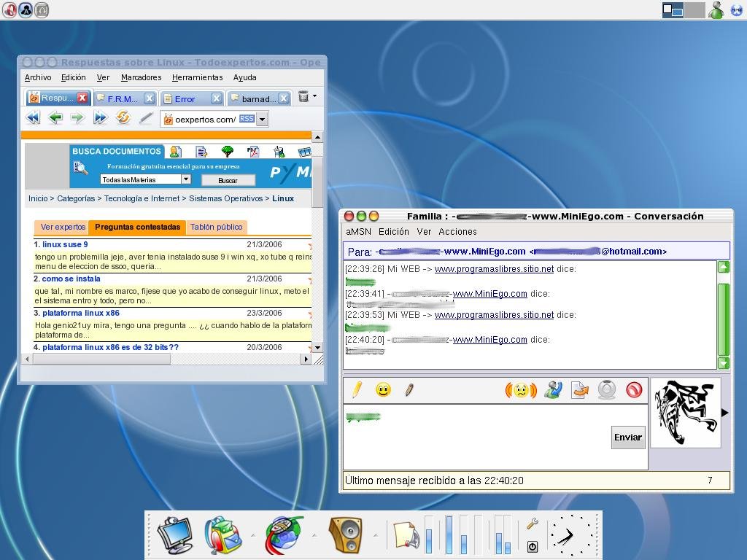747x560 pixels.
Task: Block the contact with the red circle icon
Action: [x=634, y=390]
